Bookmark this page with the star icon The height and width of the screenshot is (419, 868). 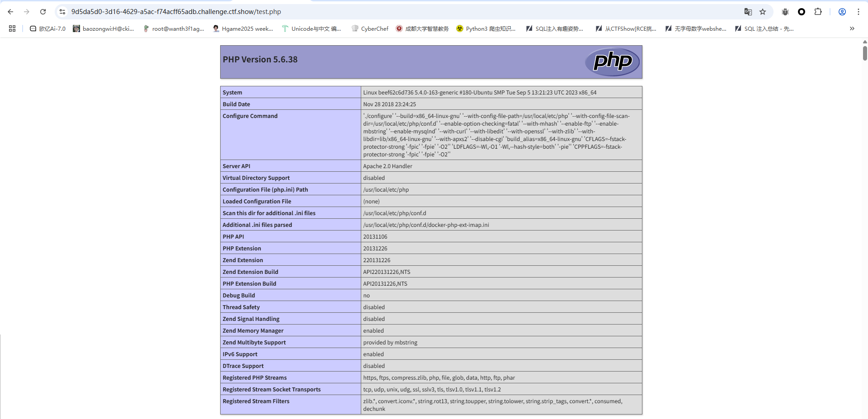[x=763, y=12]
